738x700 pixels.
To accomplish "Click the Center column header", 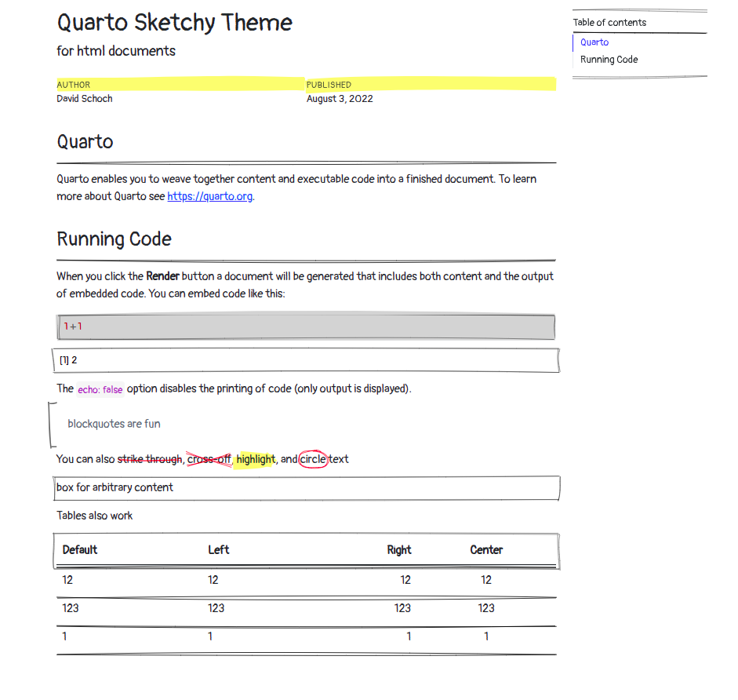I will coord(486,550).
